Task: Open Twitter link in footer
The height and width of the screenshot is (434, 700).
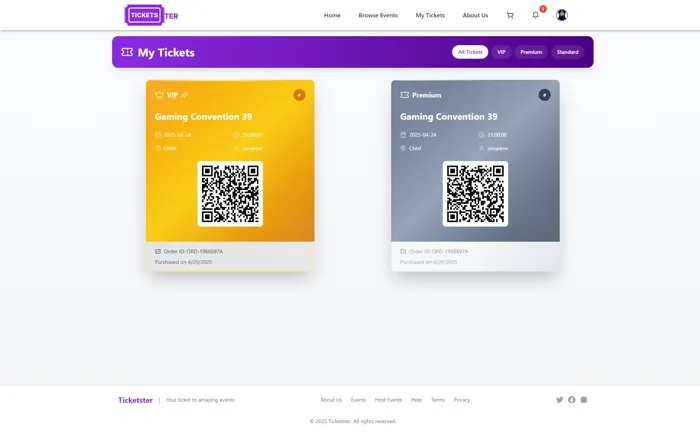Action: (559, 400)
